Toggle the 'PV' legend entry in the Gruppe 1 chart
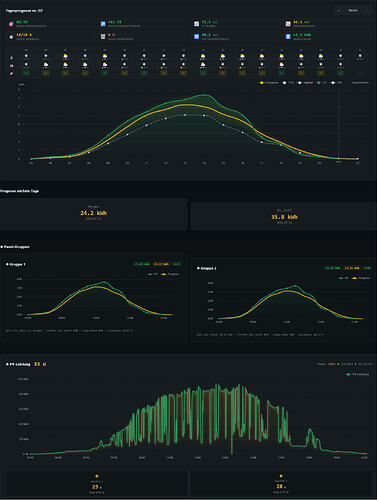Viewport: 377px width, 500px height. (153, 274)
